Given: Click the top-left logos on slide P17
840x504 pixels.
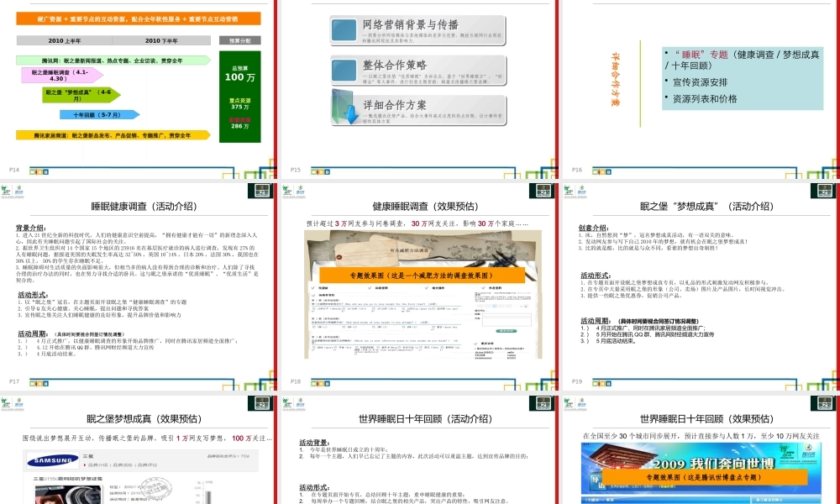Looking at the screenshot, I should pos(13,192).
